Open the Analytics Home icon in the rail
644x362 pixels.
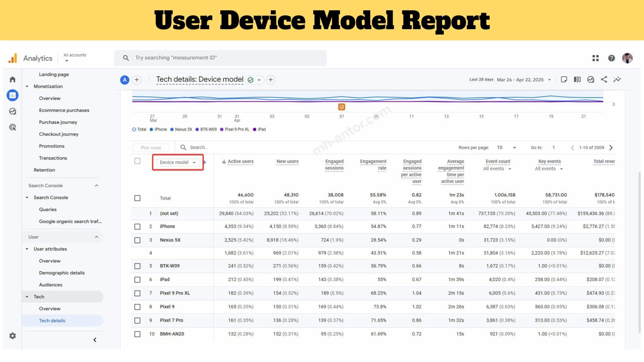(12, 79)
